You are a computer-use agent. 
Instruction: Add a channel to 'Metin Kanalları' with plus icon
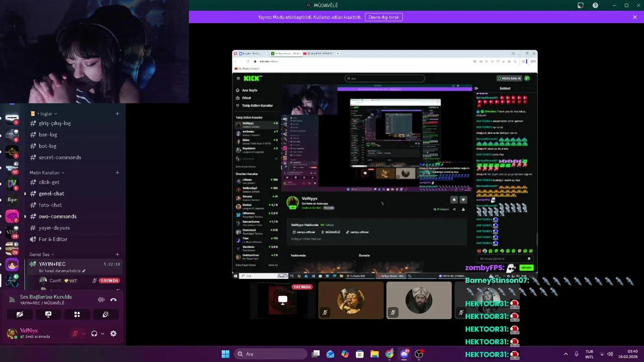coord(117,172)
